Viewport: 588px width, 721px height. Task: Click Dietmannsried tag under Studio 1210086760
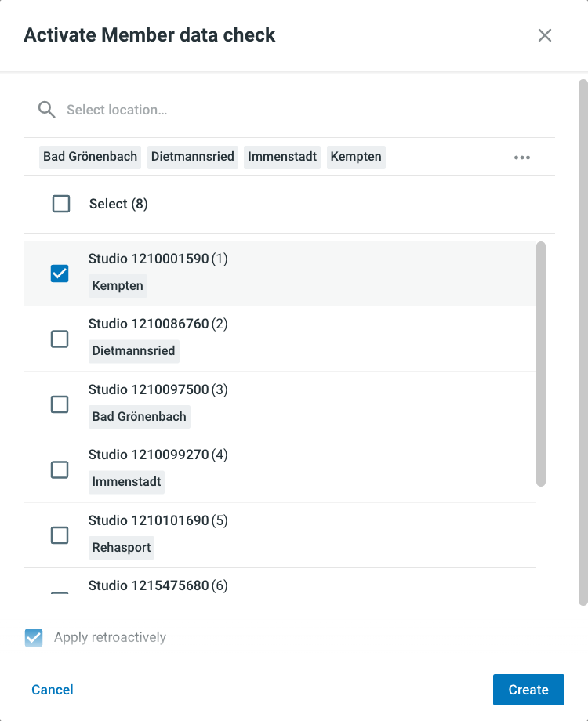pos(134,351)
